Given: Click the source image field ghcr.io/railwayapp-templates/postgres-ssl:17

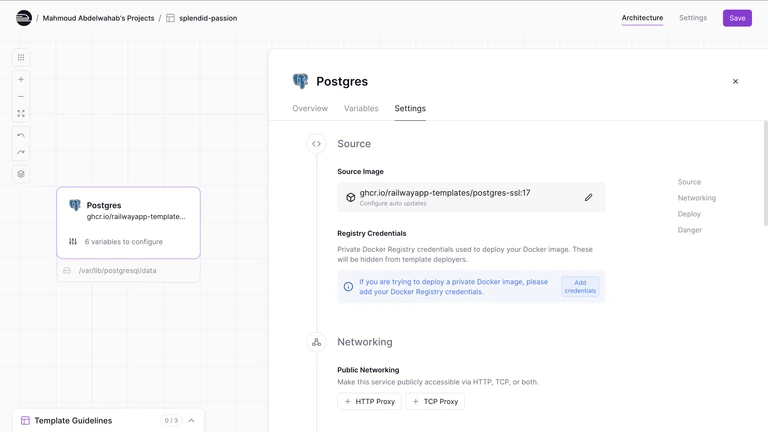Looking at the screenshot, I should pos(471,197).
